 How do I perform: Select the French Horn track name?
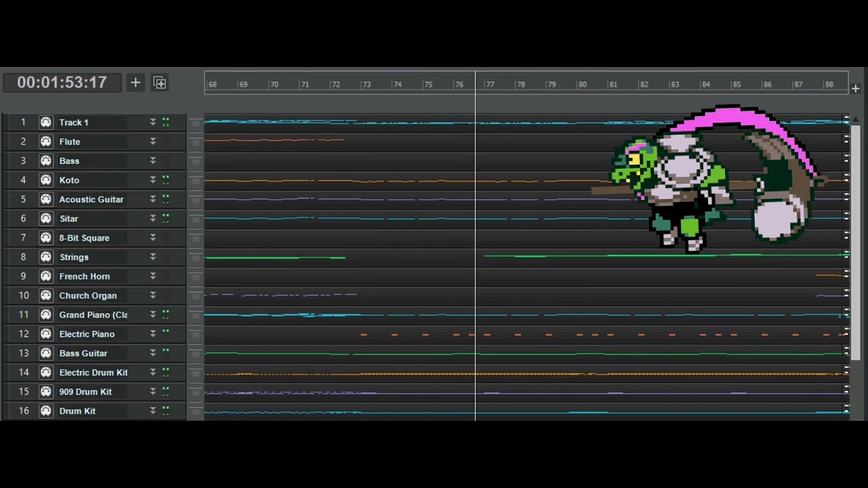pos(85,277)
